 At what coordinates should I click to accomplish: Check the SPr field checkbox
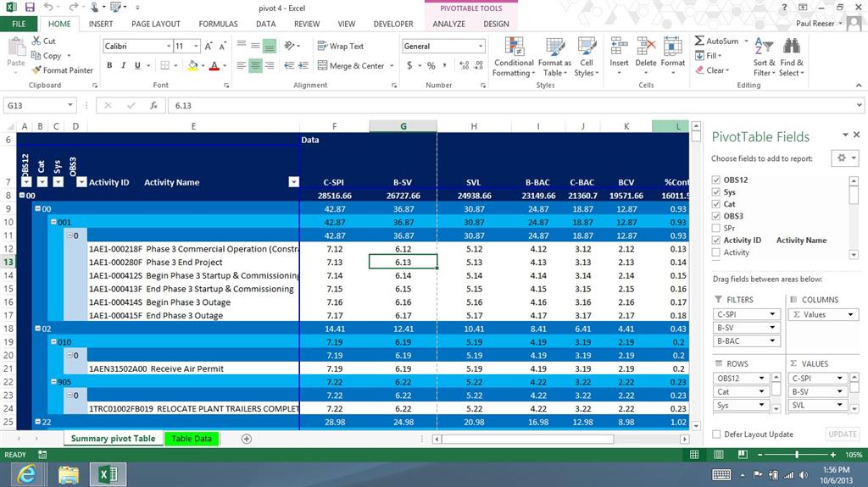(716, 229)
